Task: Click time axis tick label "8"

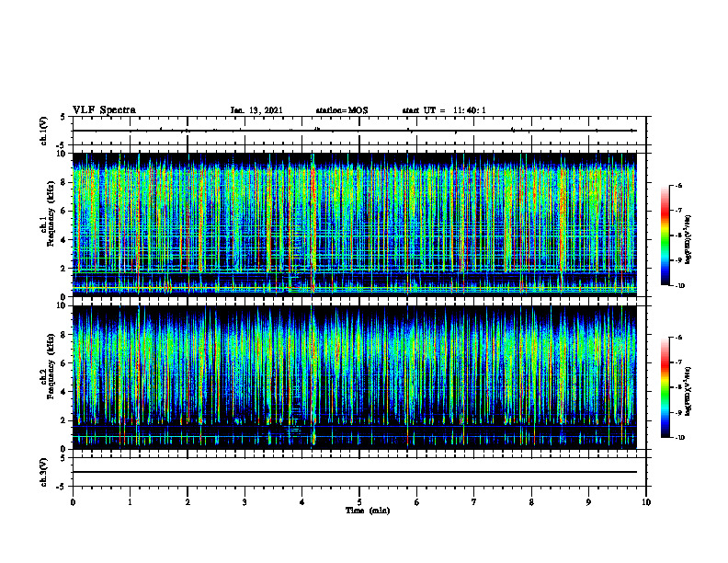Action: pos(531,502)
